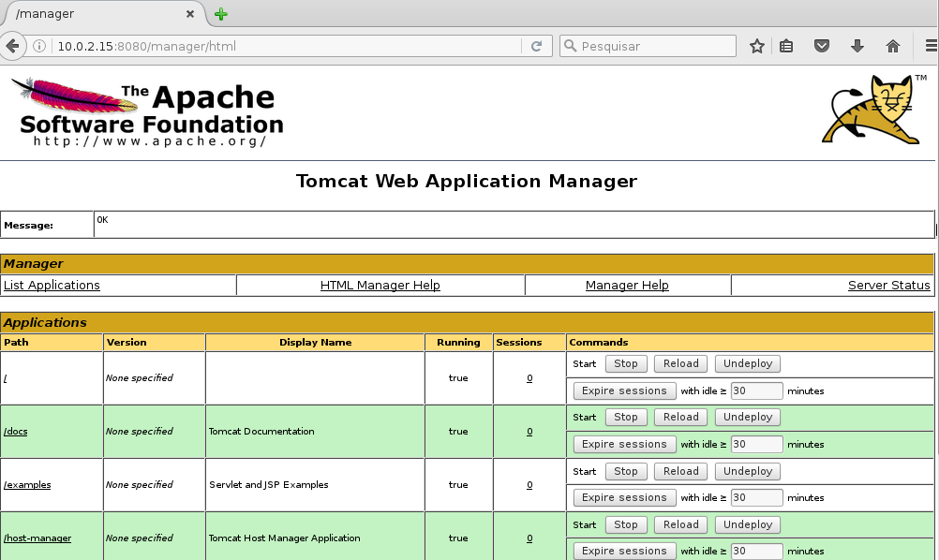
Task: Click the 'Display Name' column header
Action: (x=316, y=342)
